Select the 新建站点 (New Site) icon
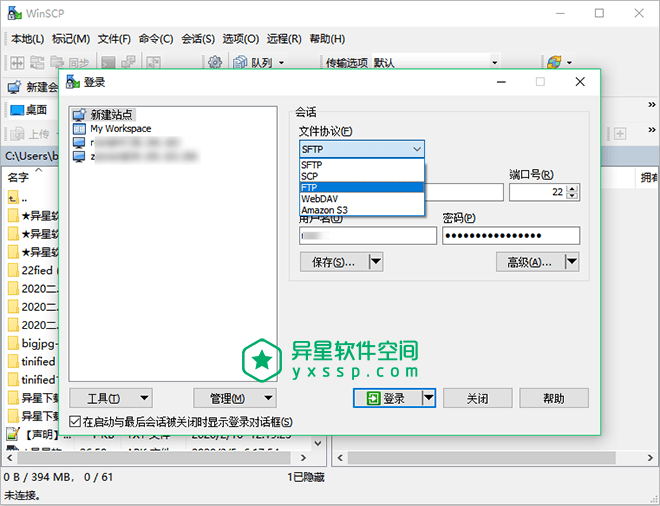Image resolution: width=660 pixels, height=506 pixels. tap(80, 115)
